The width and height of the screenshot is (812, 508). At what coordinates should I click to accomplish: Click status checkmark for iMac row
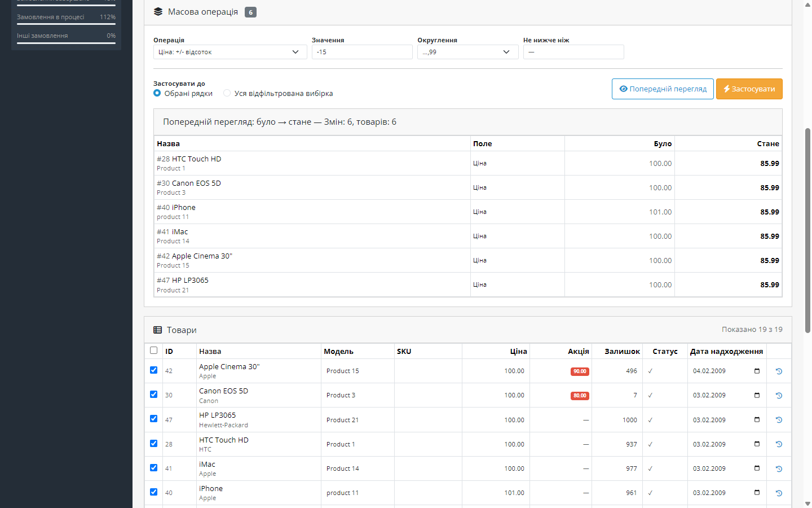(x=650, y=468)
